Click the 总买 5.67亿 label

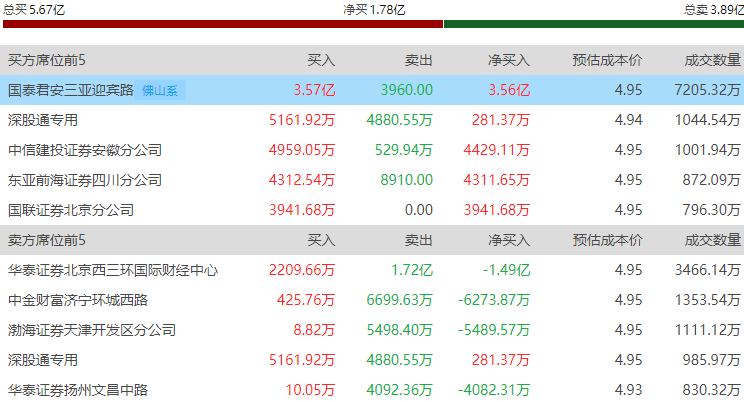[x=34, y=9]
